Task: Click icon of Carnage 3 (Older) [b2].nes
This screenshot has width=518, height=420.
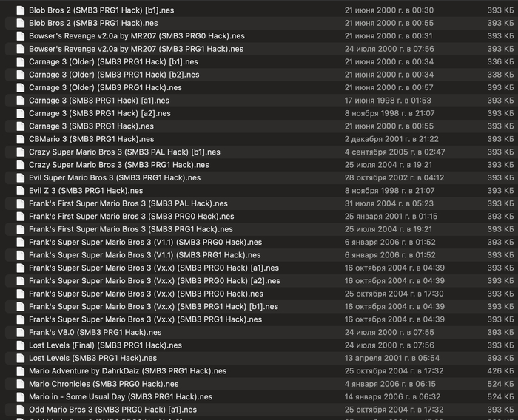Action: (21, 75)
